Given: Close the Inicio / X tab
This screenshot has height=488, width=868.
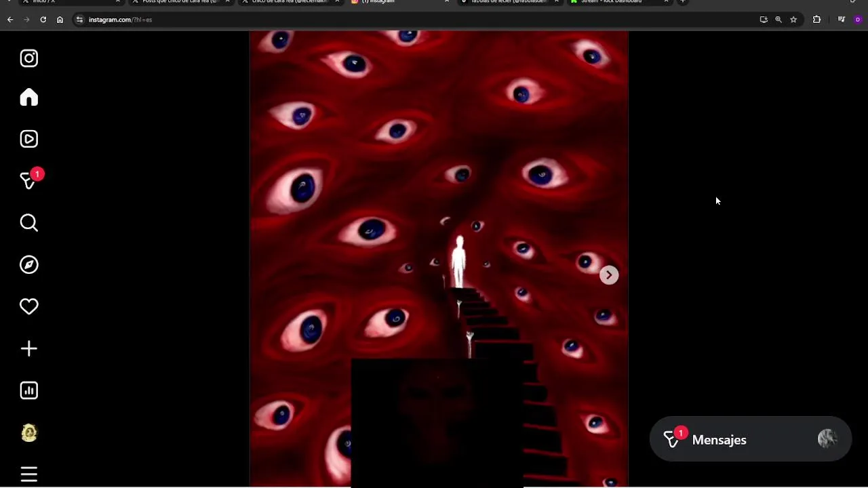Looking at the screenshot, I should 117,1.
